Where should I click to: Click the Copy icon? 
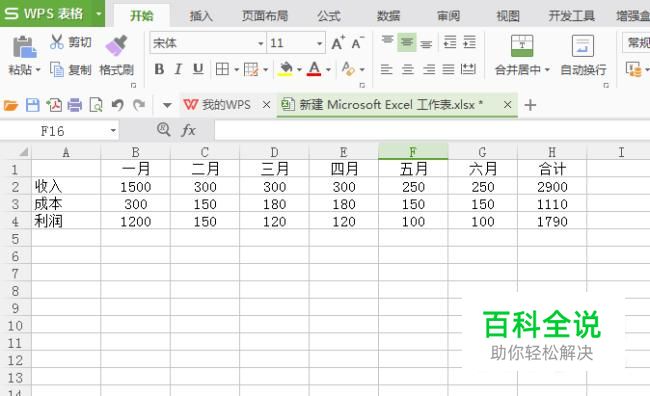point(57,69)
